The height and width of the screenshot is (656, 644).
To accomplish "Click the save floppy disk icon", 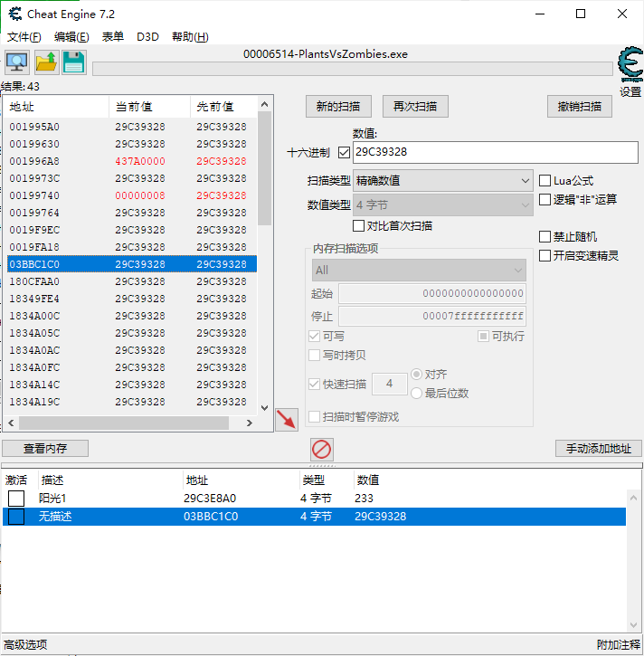I will click(x=74, y=62).
